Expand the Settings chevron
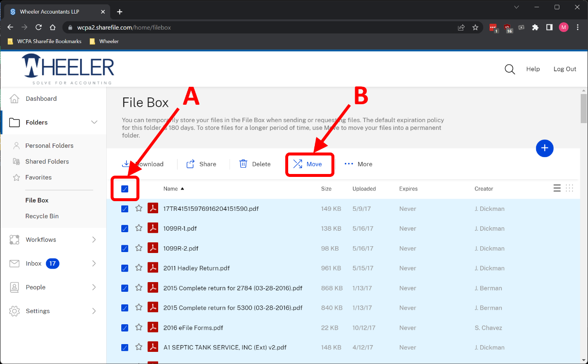 click(94, 311)
